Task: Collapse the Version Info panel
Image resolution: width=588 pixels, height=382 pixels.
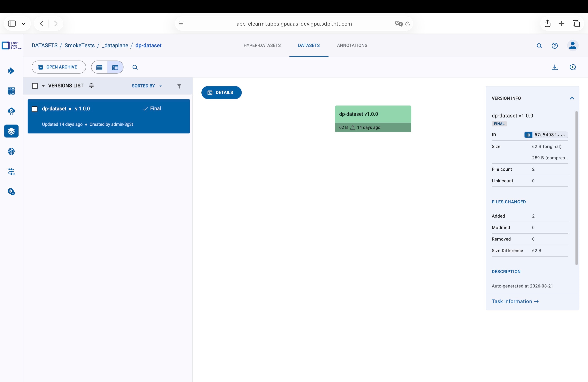Action: pyautogui.click(x=572, y=98)
